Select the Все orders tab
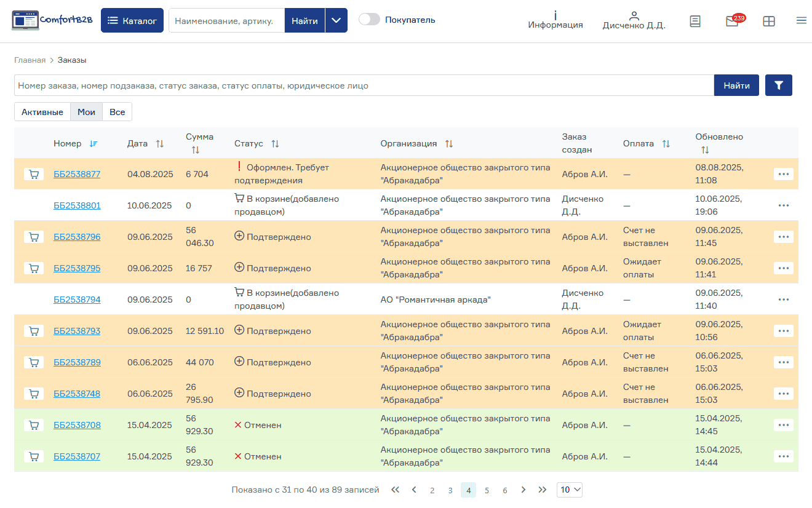Viewport: 812px width, 508px height. coord(117,112)
